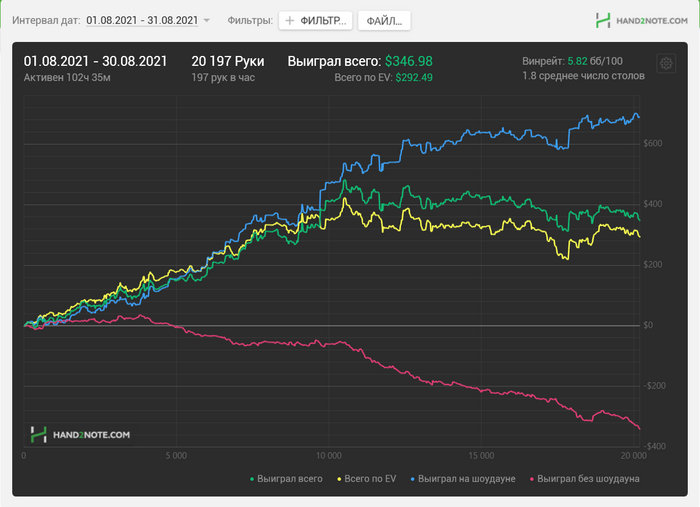This screenshot has height=507, width=700.
Task: Click the 5 000 hands axis label
Action: click(176, 456)
